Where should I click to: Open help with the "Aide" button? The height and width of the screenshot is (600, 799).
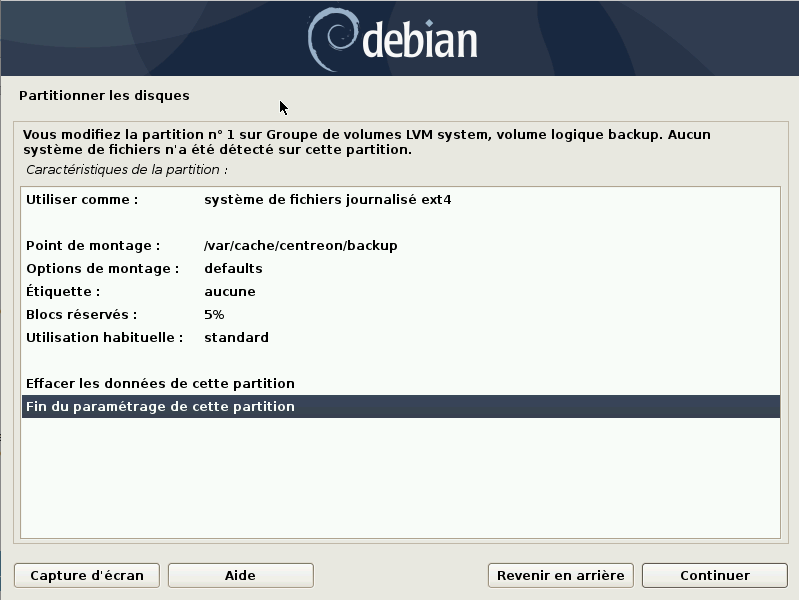tap(240, 575)
